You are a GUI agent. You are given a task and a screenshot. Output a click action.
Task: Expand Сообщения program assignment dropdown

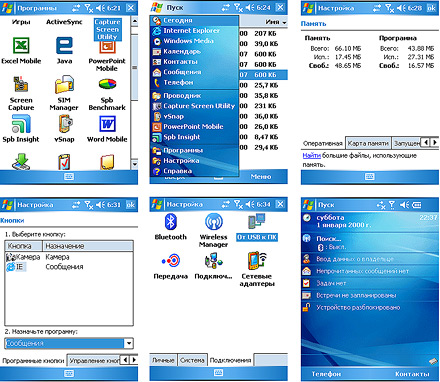[128, 343]
